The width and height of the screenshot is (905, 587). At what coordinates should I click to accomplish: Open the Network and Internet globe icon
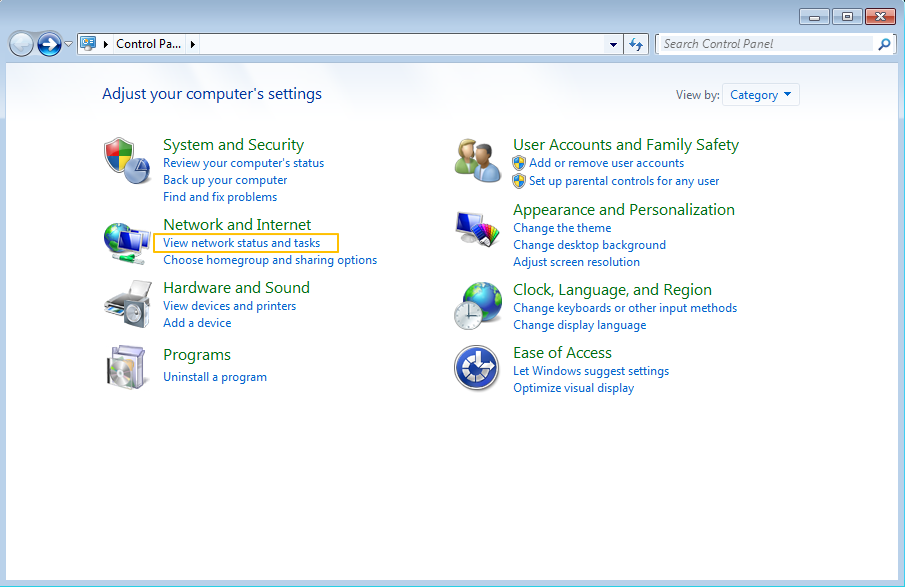[x=126, y=242]
